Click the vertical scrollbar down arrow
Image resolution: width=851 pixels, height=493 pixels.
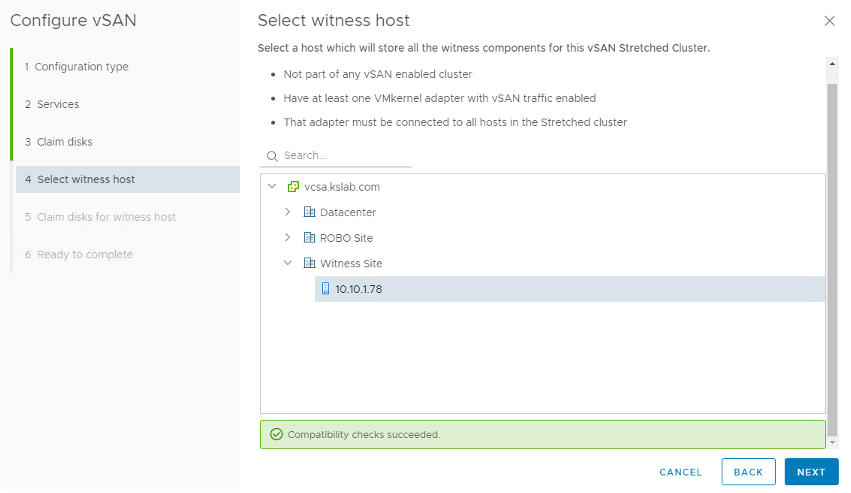click(x=832, y=441)
